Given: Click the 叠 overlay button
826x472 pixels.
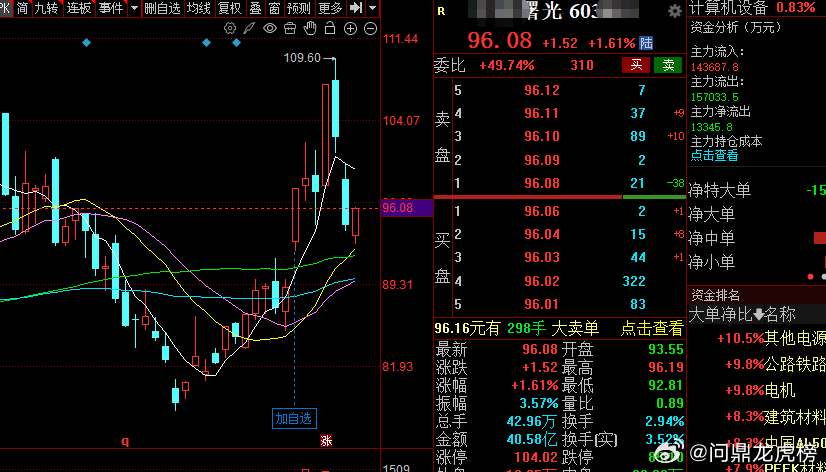Looking at the screenshot, I should (255, 8).
